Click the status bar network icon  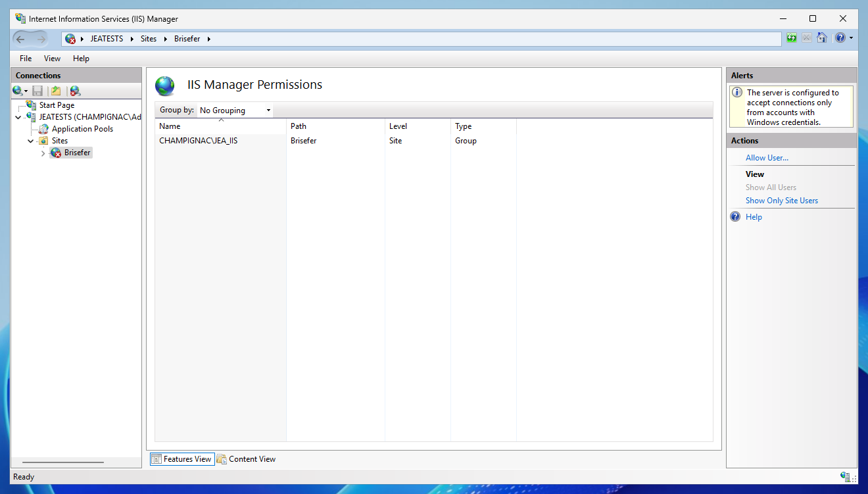(845, 476)
